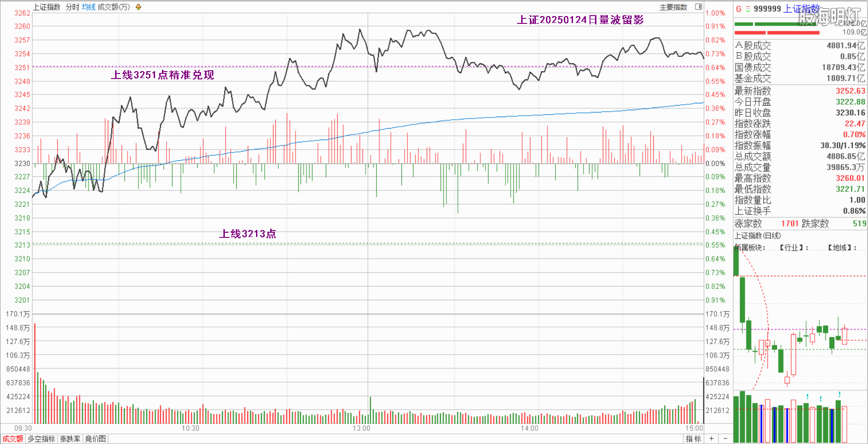This screenshot has height=444, width=868.
Task: Click amplitude value 38.30/1.19%
Action: [843, 146]
